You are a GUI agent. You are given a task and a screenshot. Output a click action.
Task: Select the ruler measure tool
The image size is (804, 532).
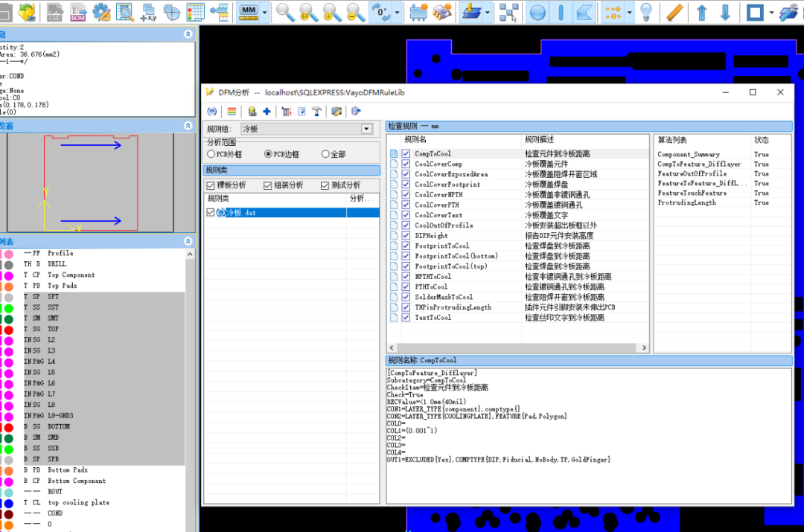click(674, 12)
